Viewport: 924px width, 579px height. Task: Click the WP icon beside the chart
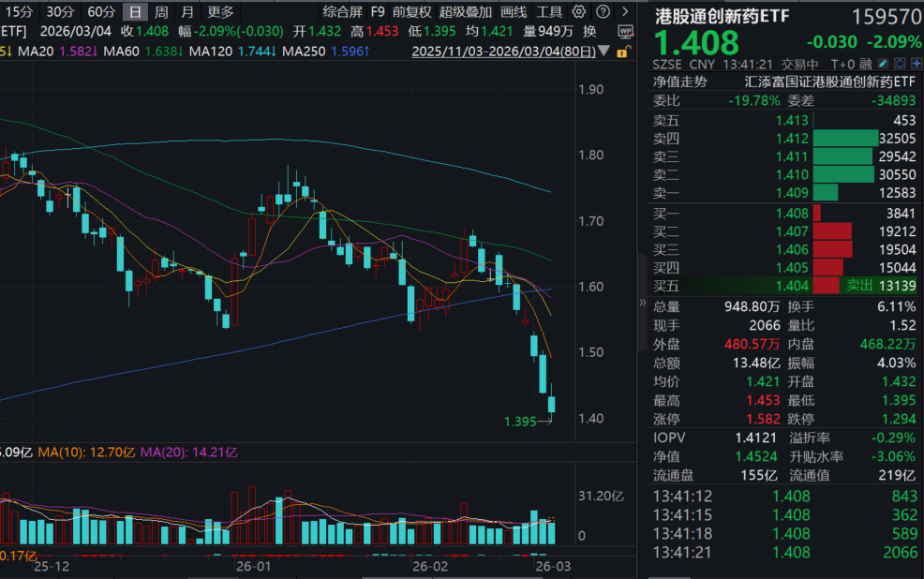click(625, 31)
